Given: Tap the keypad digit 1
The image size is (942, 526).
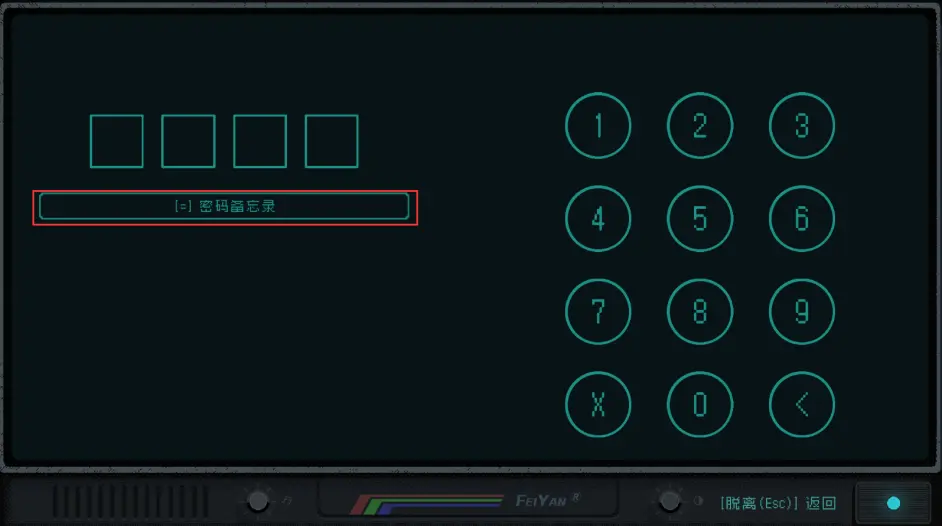Looking at the screenshot, I should pos(598,125).
